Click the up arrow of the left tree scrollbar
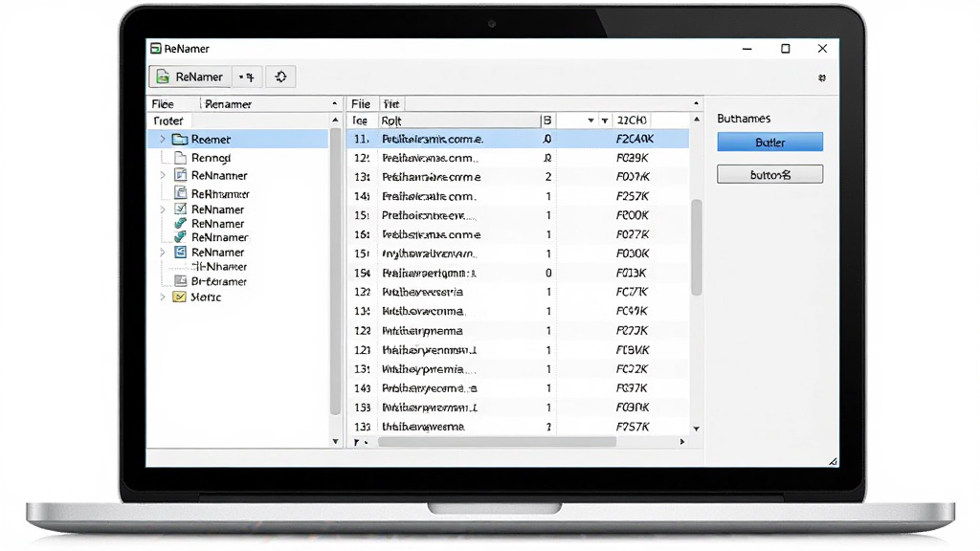The width and height of the screenshot is (980, 551). click(x=335, y=120)
